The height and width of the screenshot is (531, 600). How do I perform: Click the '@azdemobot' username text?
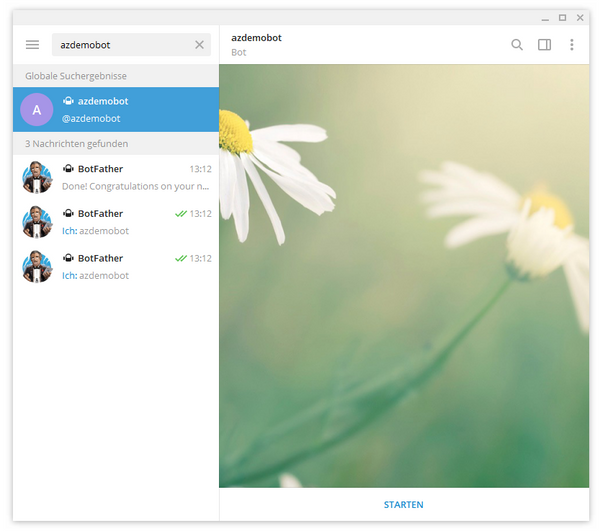(x=91, y=119)
